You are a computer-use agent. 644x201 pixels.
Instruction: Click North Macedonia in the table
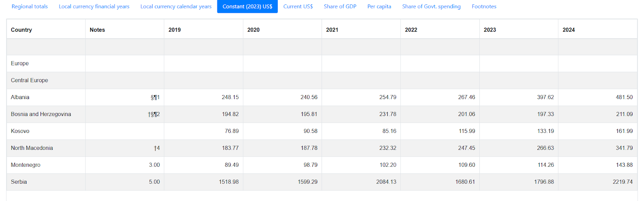pos(32,148)
